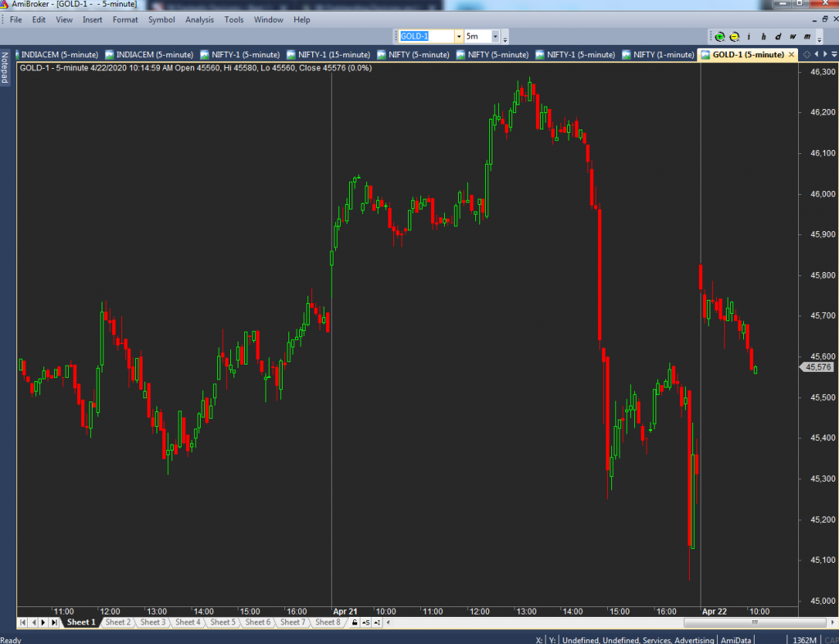
Task: Switch to hourly interval 'h' button
Action: (763, 36)
